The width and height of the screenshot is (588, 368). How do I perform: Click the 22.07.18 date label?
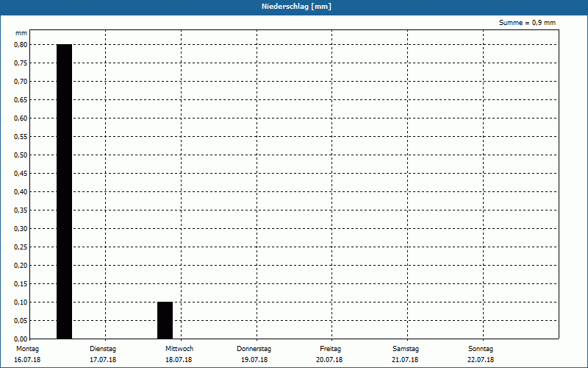[481, 360]
